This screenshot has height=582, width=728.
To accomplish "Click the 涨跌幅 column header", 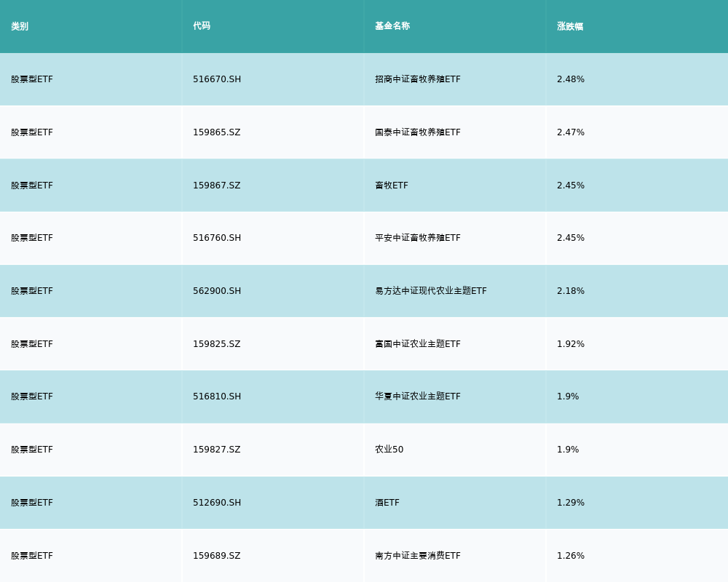I will (570, 26).
